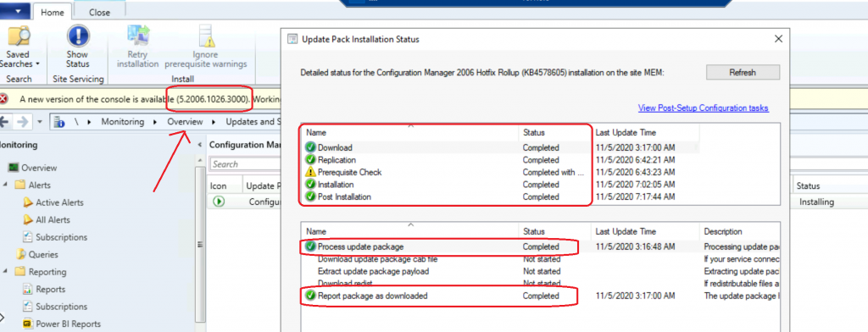The width and height of the screenshot is (868, 332).
Task: Select Report package as downloaded row
Action: tap(540, 296)
